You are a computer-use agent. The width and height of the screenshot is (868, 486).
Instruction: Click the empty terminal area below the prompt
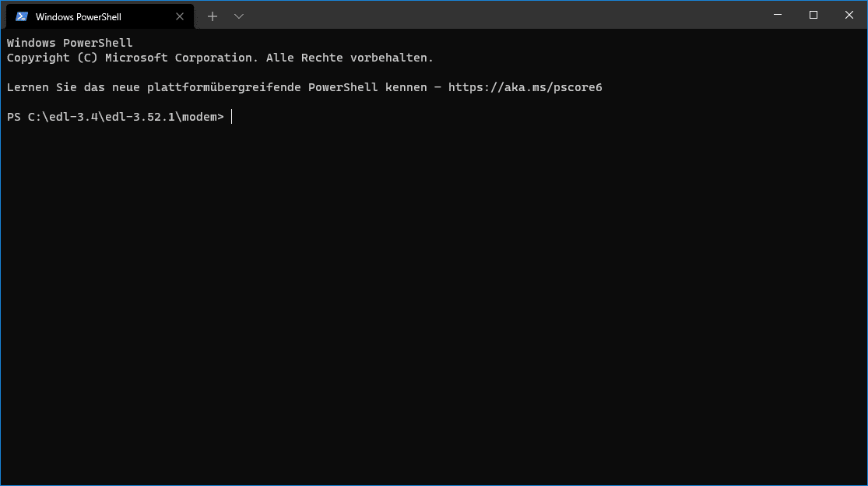tap(433, 312)
